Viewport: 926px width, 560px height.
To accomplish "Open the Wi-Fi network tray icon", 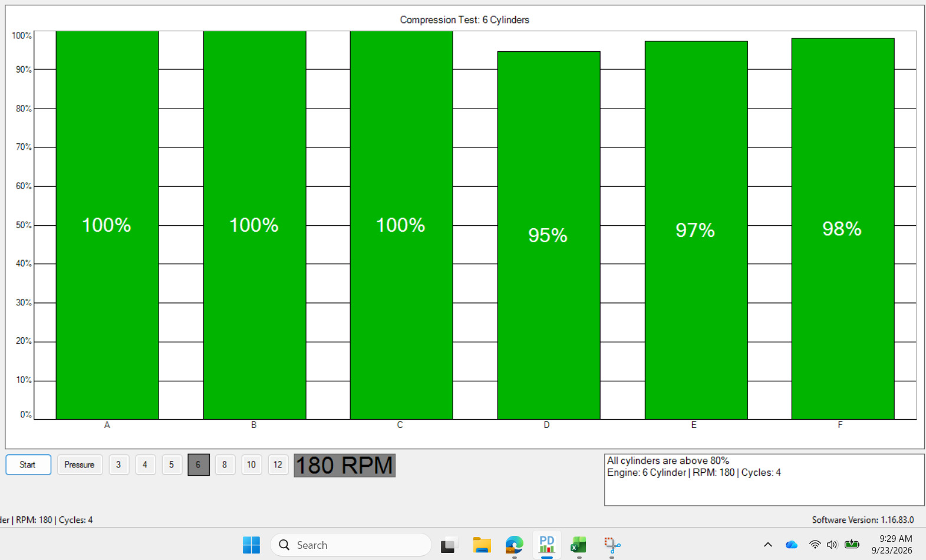I will 815,545.
